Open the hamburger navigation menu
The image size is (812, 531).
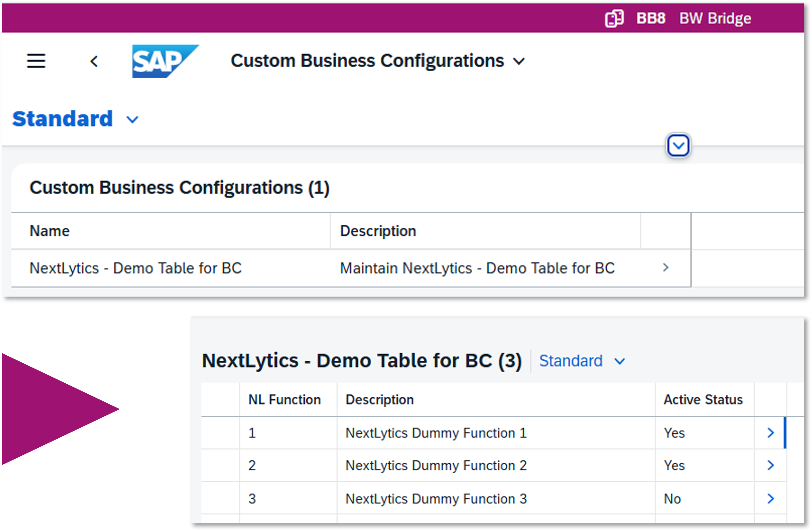pyautogui.click(x=36, y=61)
